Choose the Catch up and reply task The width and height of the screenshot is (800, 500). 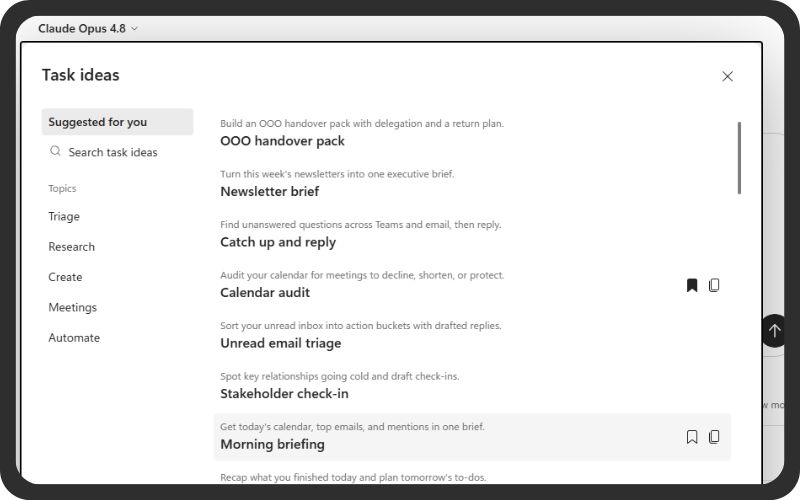472,234
